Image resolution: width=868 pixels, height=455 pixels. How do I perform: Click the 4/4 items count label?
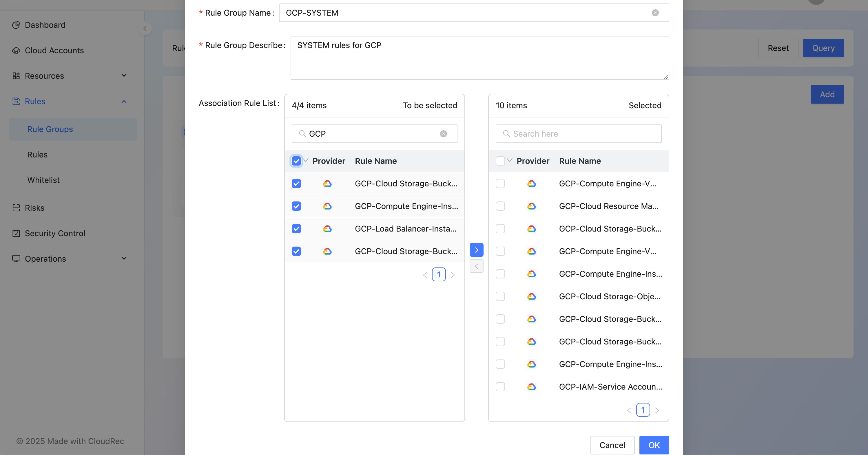click(x=309, y=105)
